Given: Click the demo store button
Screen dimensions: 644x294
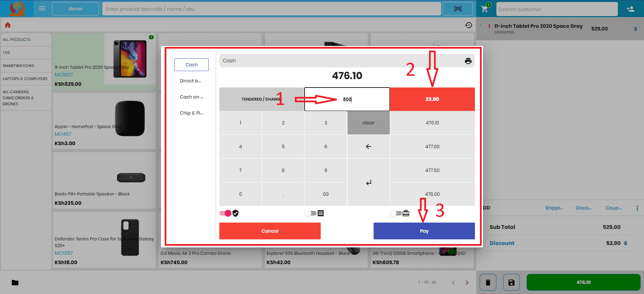Looking at the screenshot, I should [75, 9].
